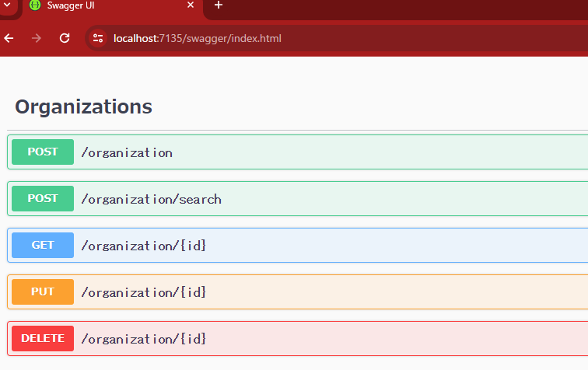The width and height of the screenshot is (588, 370).
Task: Expand the PUT /organization/{id} endpoint
Action: (298, 291)
